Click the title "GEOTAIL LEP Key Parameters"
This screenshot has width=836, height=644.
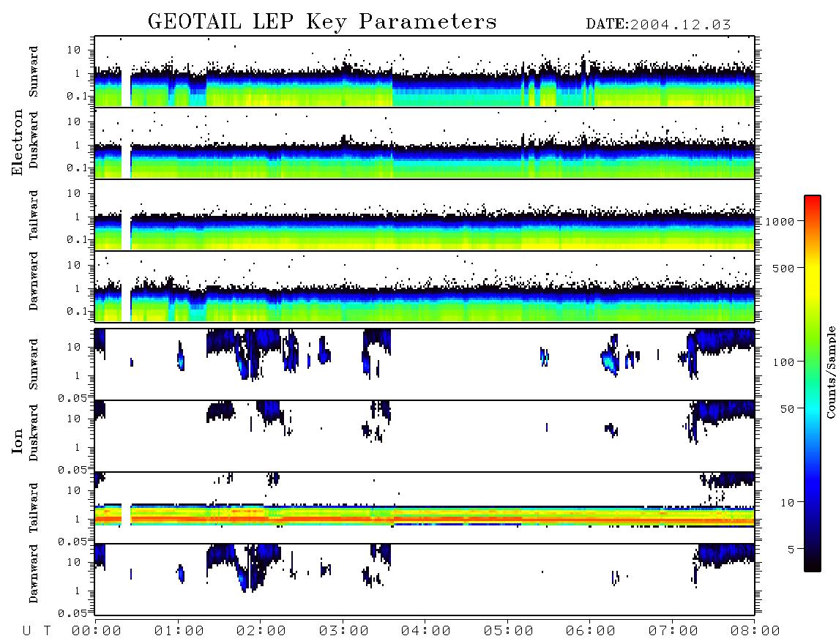point(322,22)
